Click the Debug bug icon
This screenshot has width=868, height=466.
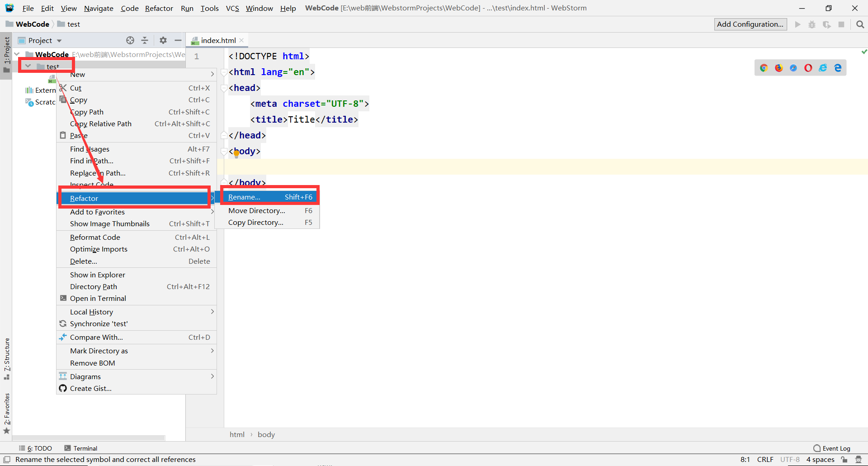click(812, 24)
